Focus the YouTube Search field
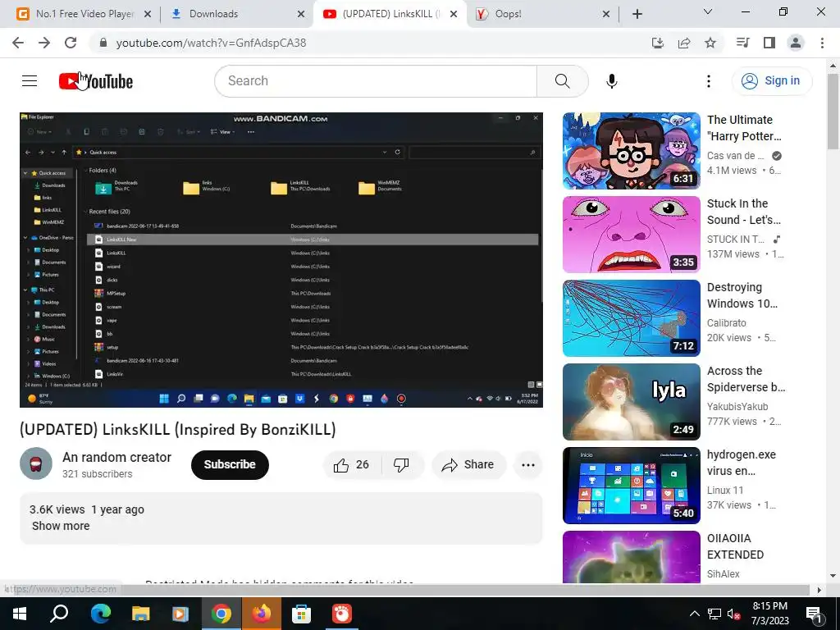 pyautogui.click(x=376, y=81)
